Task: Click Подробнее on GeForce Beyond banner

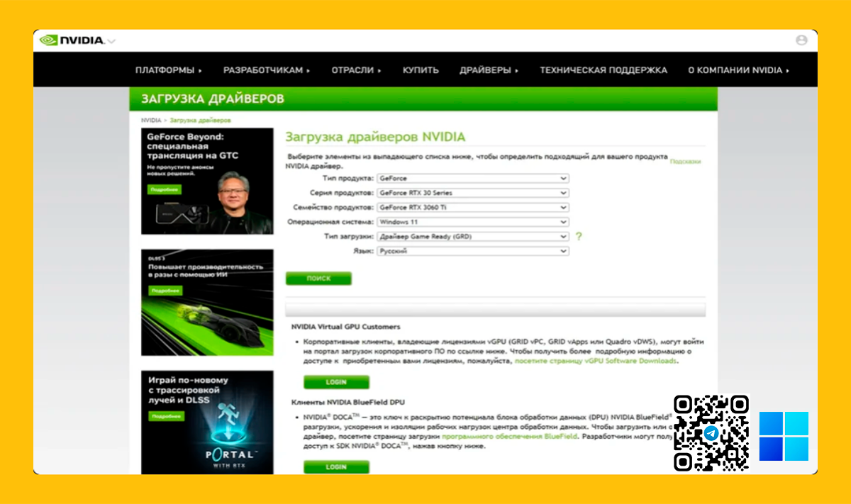Action: click(x=165, y=189)
